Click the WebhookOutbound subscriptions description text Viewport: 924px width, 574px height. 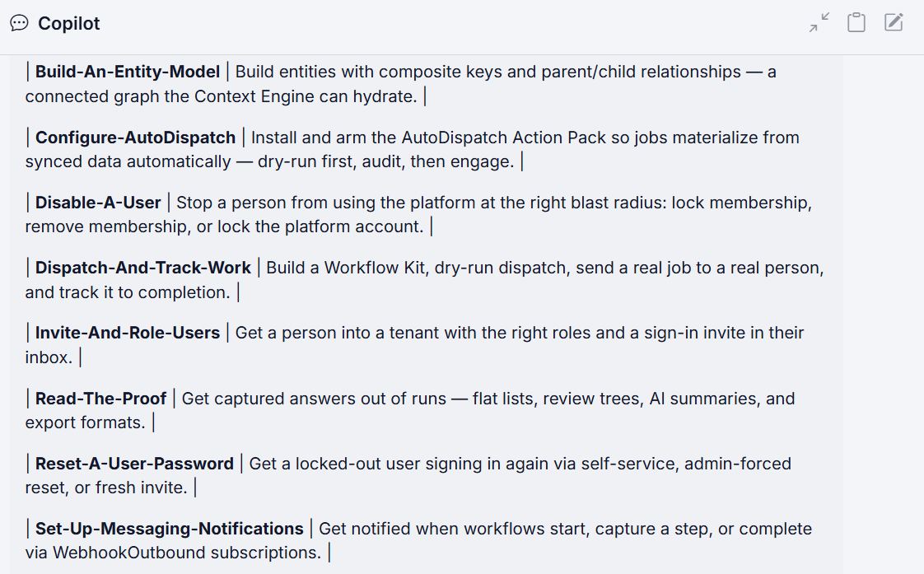(418, 540)
